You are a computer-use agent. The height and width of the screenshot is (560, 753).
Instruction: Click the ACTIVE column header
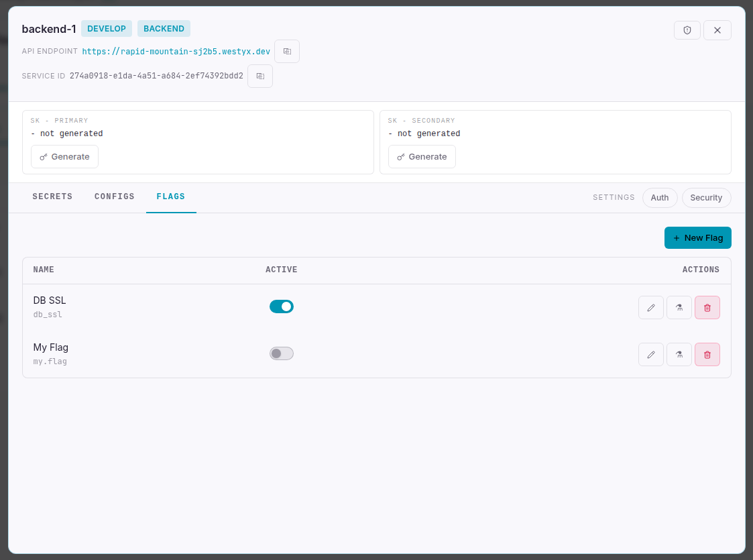tap(282, 270)
